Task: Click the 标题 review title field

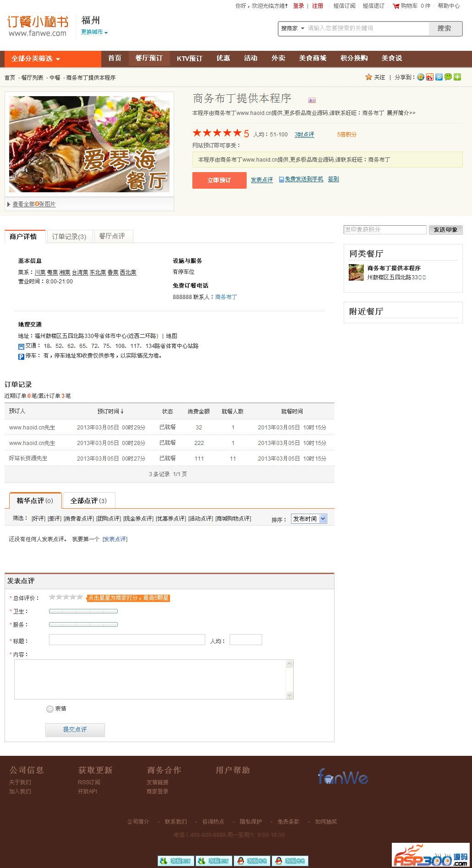Action: [127, 640]
